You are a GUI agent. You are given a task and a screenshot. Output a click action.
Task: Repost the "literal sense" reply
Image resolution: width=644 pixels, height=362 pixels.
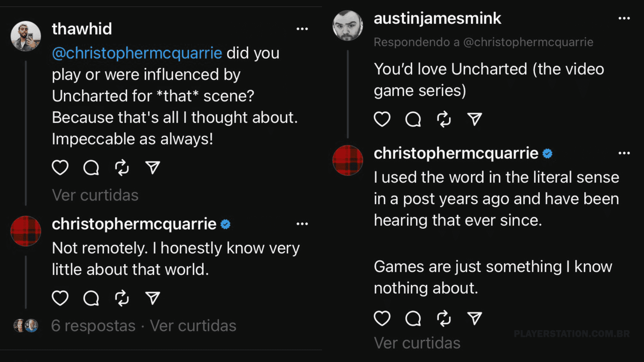[444, 318]
